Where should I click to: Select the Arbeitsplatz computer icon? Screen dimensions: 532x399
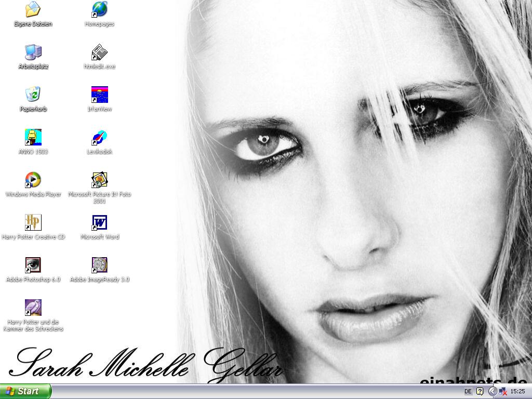[x=33, y=52]
